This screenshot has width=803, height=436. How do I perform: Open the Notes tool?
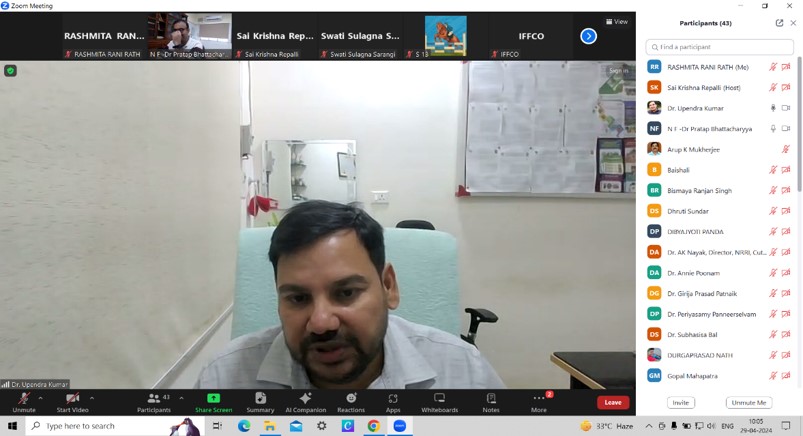pyautogui.click(x=490, y=401)
